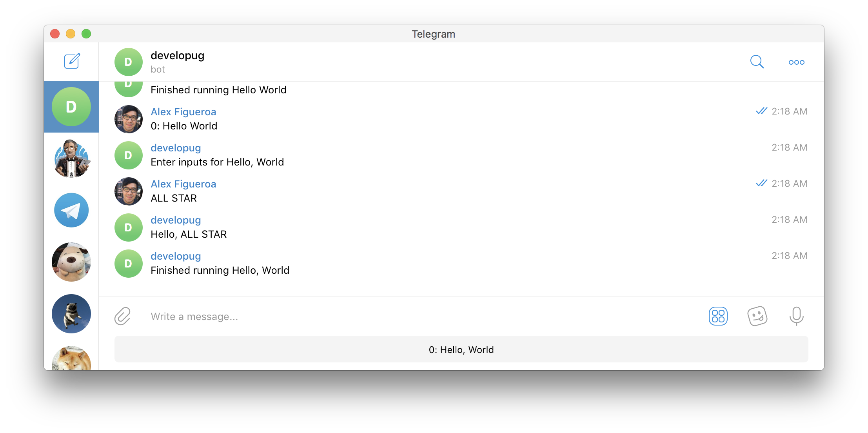Click developug avatar beside 'Enter inputs' message
Screen dimensions: 868x433
tap(128, 155)
